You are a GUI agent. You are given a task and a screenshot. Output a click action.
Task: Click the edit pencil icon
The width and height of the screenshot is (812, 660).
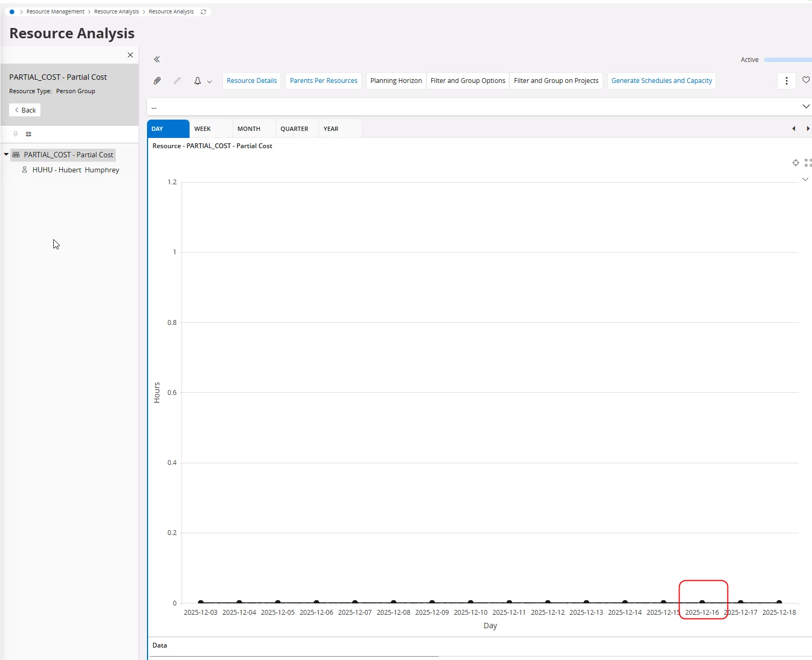coord(177,81)
